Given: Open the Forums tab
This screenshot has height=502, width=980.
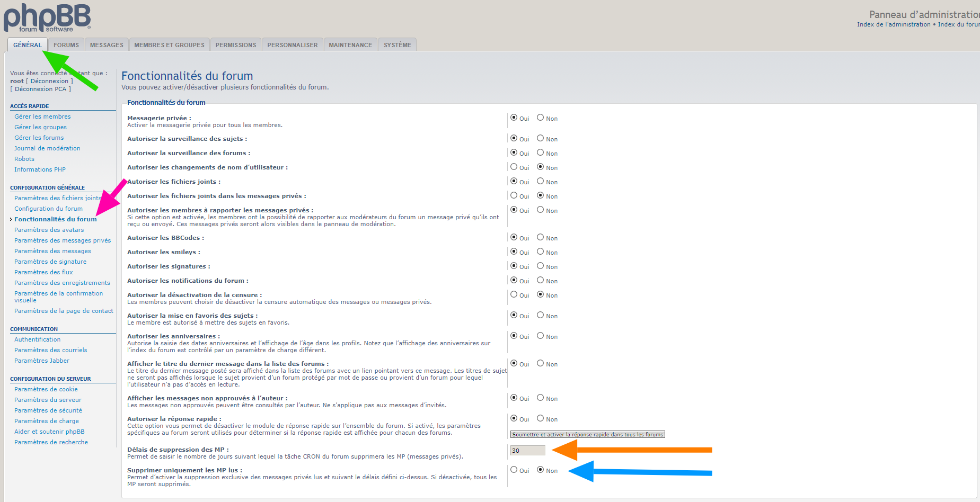Looking at the screenshot, I should (x=66, y=45).
